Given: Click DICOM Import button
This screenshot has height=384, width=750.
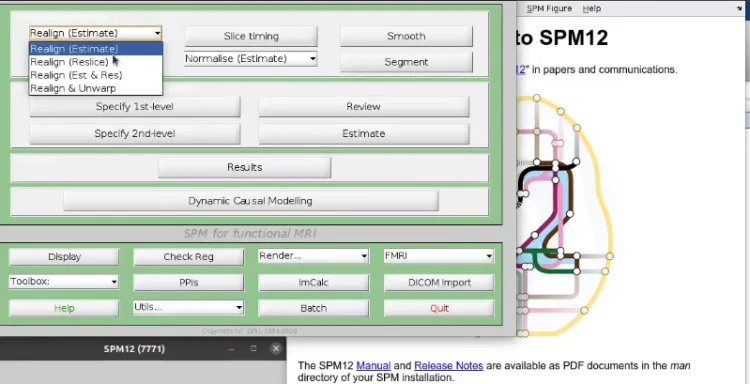Looking at the screenshot, I should tap(439, 283).
